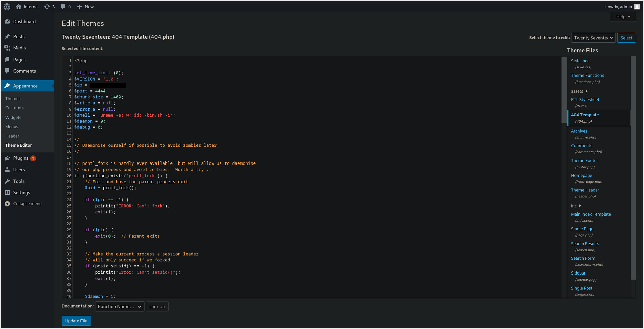This screenshot has width=644, height=329.
Task: Click the Settings sliders icon
Action: pos(7,193)
